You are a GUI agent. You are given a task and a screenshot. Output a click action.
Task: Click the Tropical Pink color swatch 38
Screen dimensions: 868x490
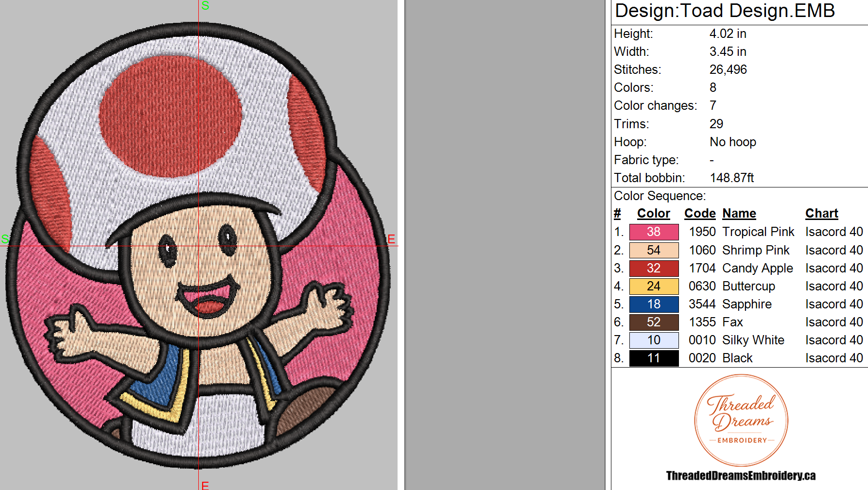pos(654,232)
